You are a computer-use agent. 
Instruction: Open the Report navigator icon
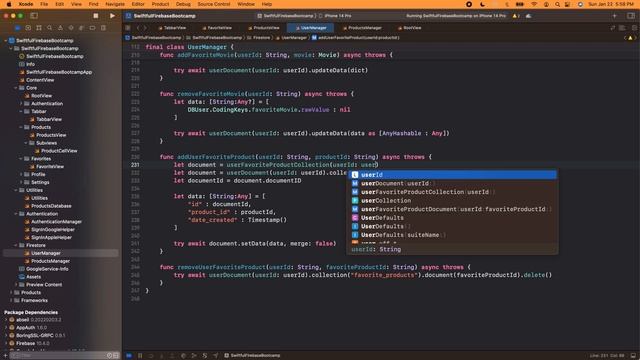[x=103, y=28]
